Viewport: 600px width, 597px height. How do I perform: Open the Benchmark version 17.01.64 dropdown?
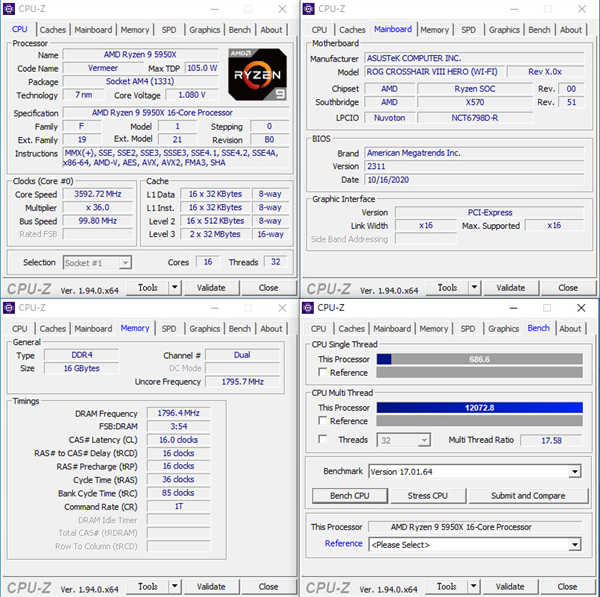pyautogui.click(x=574, y=472)
